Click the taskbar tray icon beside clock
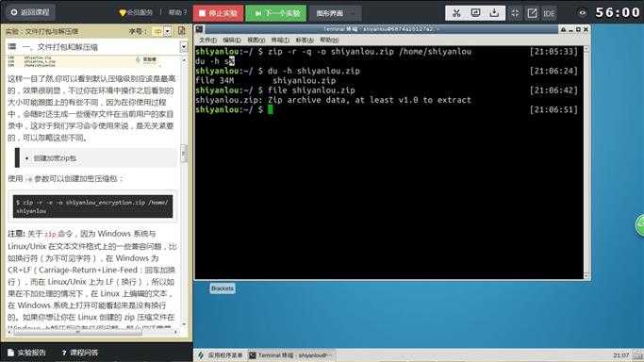This screenshot has height=362, width=644. (637, 355)
